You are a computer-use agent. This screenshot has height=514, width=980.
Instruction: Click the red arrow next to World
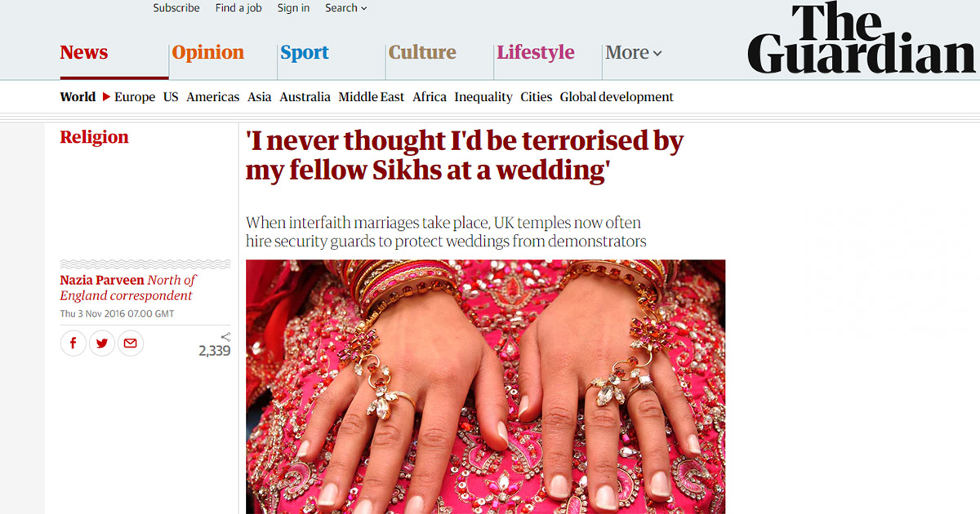pos(105,97)
